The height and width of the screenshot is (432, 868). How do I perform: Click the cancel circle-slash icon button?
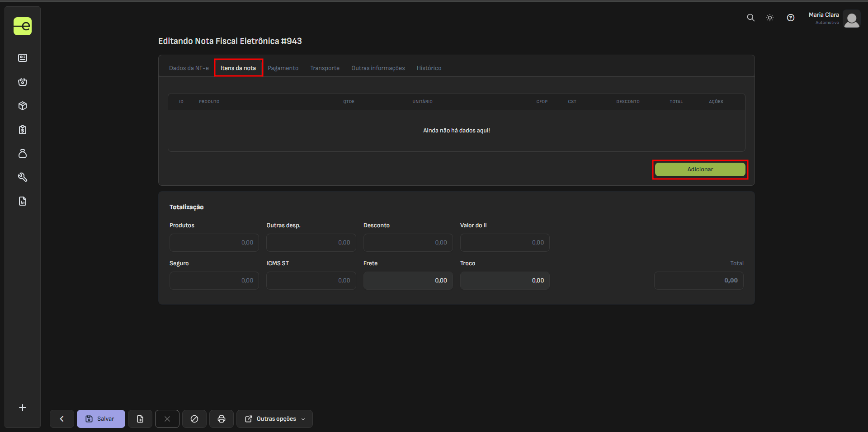pos(194,419)
